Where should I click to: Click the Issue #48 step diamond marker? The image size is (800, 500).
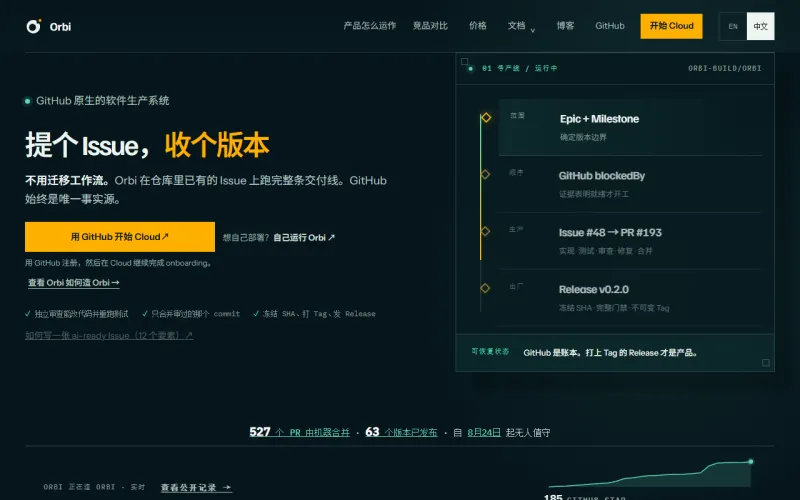(x=485, y=231)
